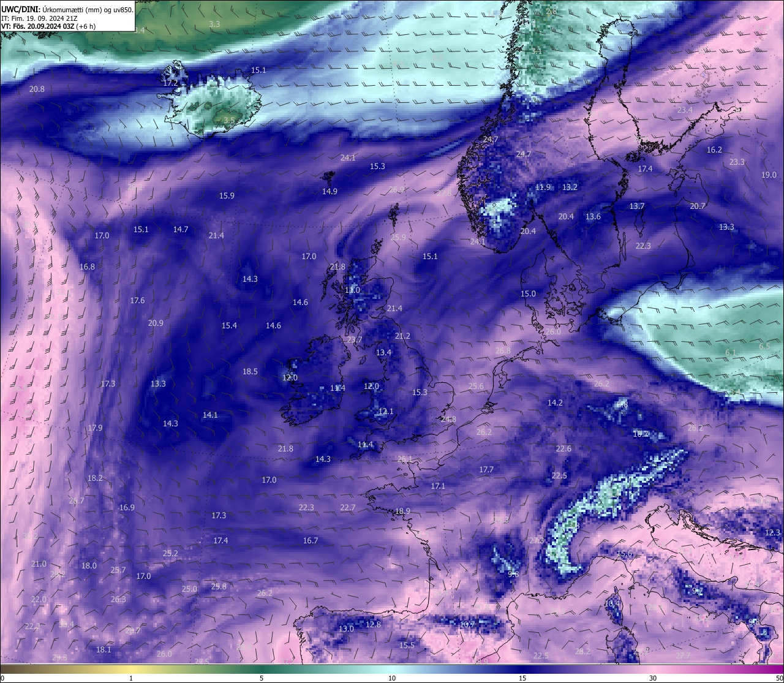Click the 20.9 map value

point(156,323)
